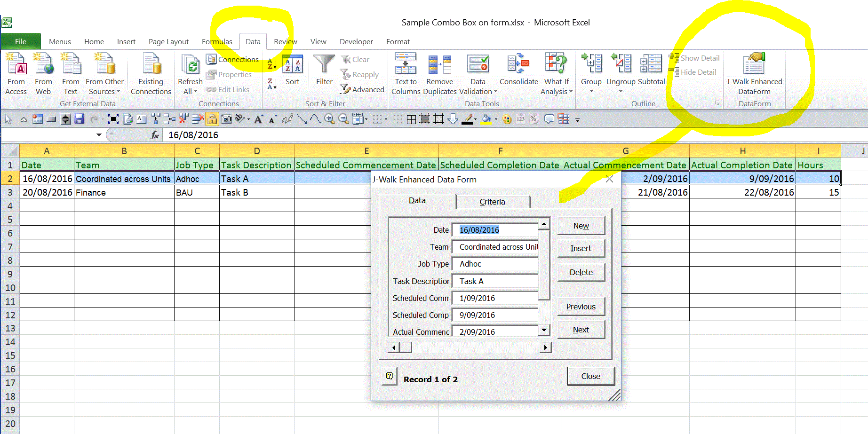Go to Previous record
Viewport: 868px width, 434px height.
tap(581, 307)
